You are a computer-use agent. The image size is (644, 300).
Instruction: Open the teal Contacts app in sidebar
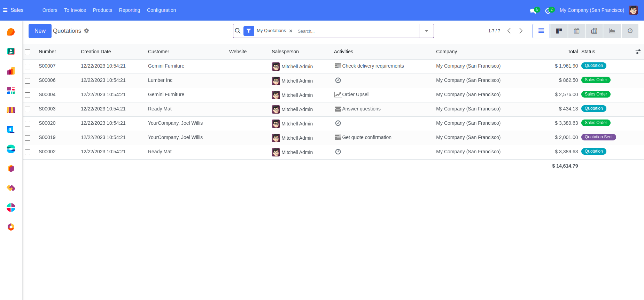(11, 52)
